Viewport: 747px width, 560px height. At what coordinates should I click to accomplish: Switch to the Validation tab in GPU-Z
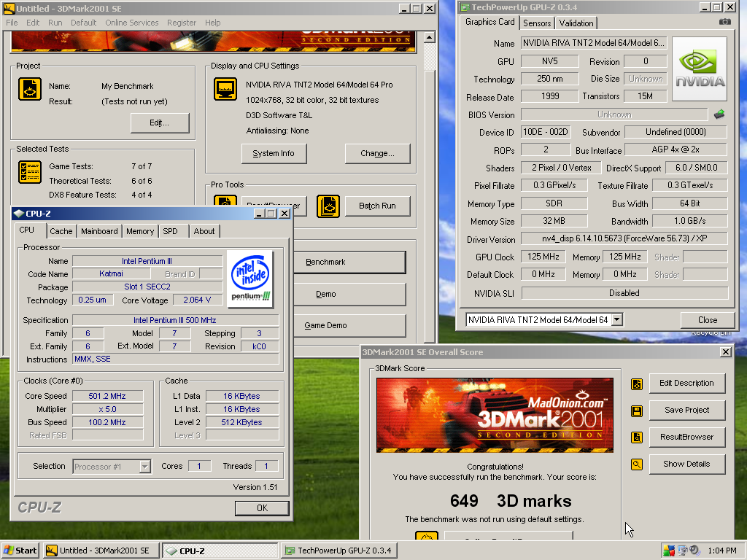click(x=576, y=23)
